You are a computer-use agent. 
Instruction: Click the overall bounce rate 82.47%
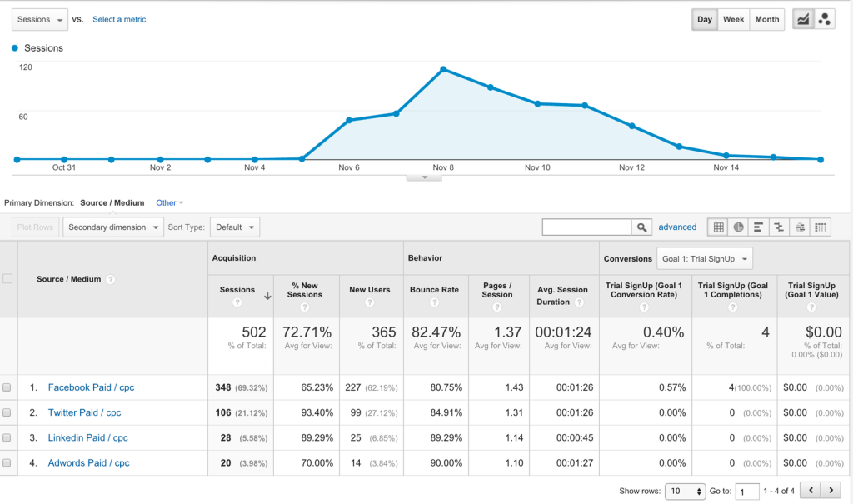click(x=436, y=332)
